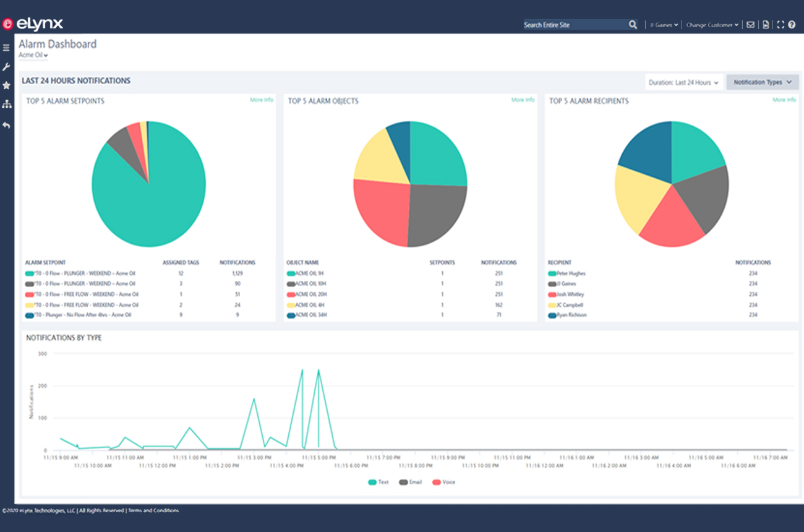804x532 pixels.
Task: Expand the Acme Oil customer selector
Action: (33, 55)
